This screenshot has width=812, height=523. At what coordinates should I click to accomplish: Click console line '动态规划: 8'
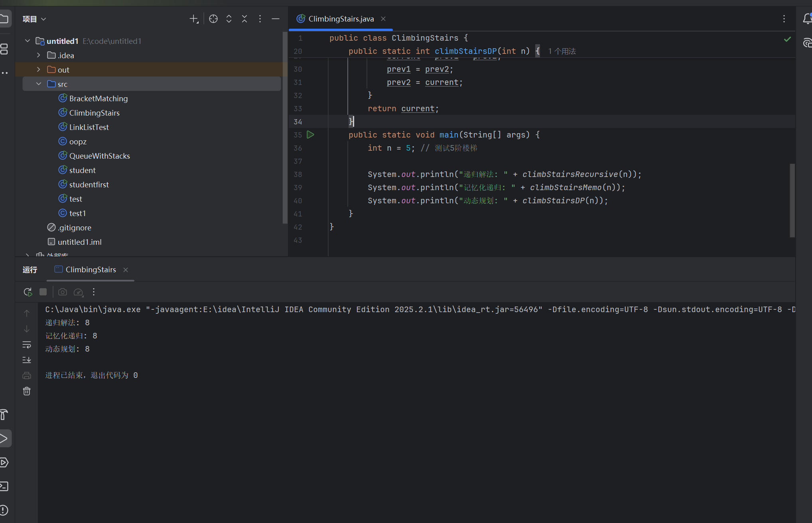pos(67,349)
